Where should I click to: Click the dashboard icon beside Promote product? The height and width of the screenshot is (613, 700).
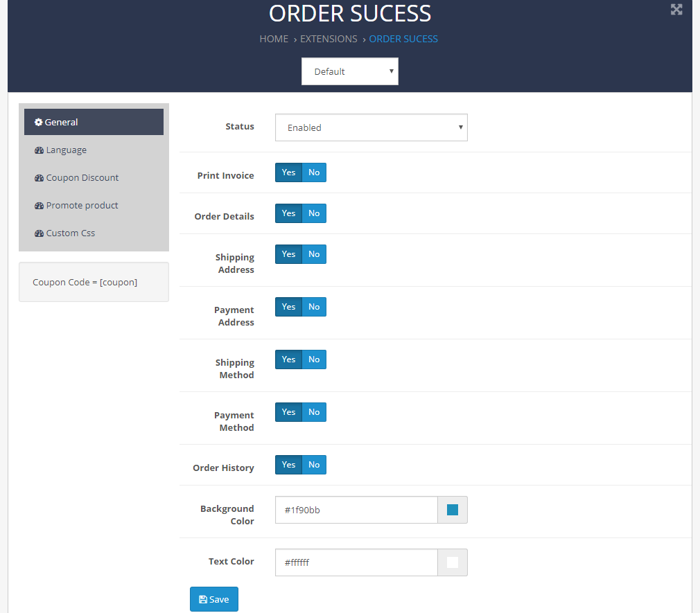39,206
